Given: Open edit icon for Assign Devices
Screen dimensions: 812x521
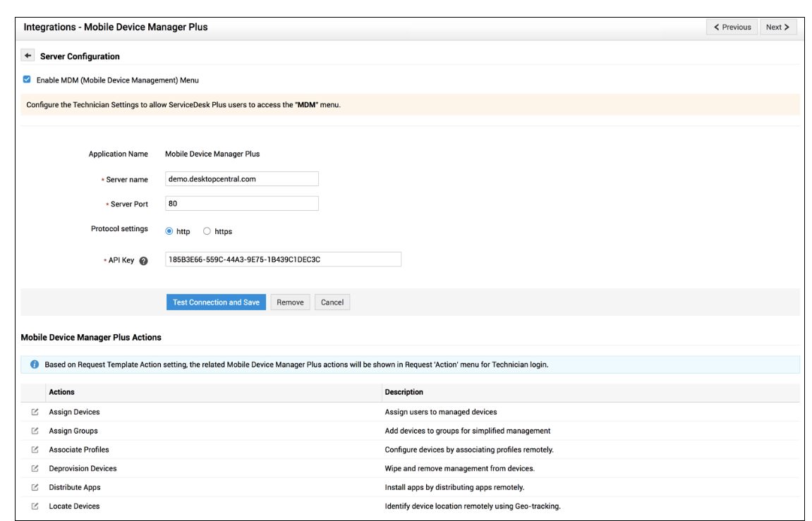Looking at the screenshot, I should (x=35, y=412).
